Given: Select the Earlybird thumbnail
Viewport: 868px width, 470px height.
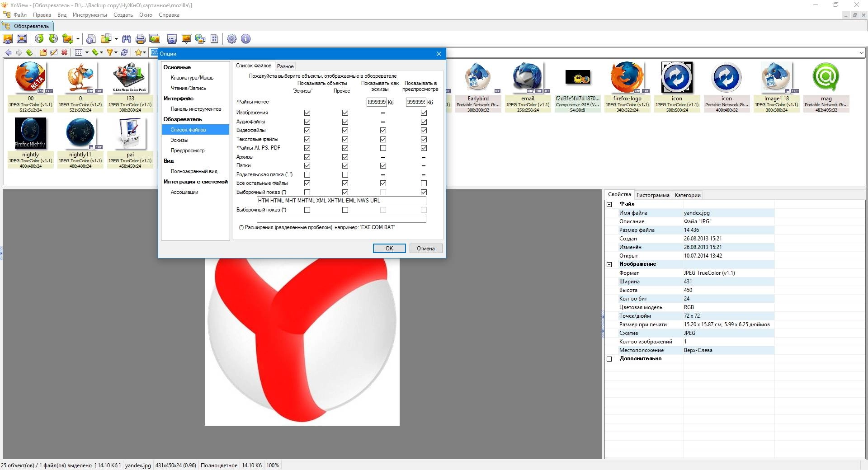Looking at the screenshot, I should tap(478, 87).
